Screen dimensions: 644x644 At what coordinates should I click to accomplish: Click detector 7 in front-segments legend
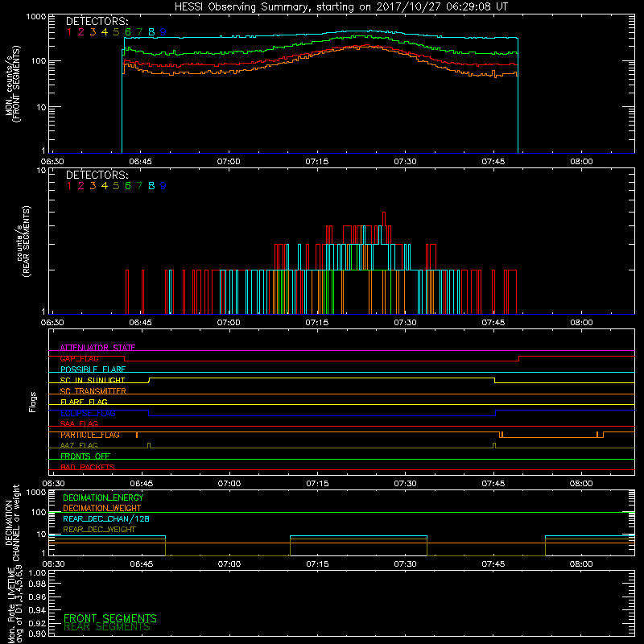[139, 32]
